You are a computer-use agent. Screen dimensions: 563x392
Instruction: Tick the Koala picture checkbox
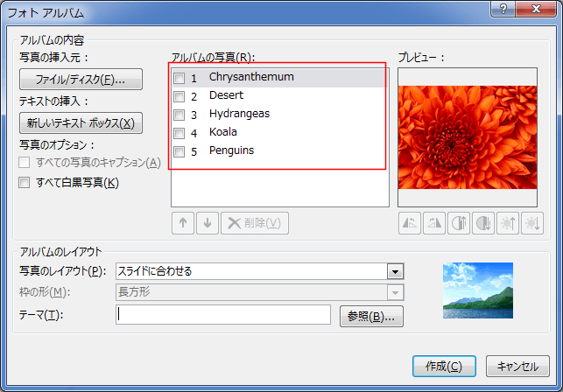[179, 133]
